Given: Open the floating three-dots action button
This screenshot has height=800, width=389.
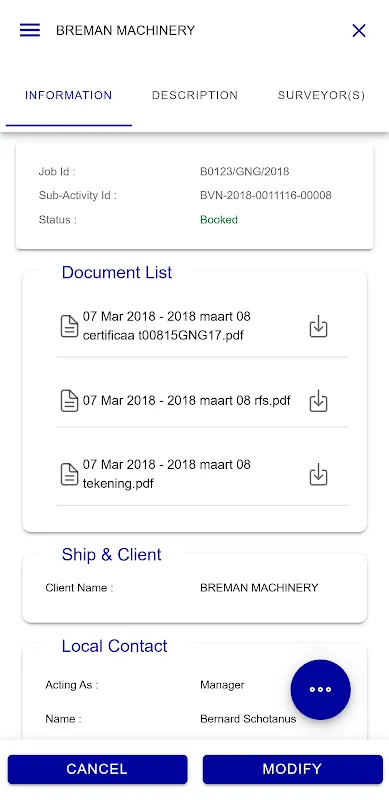Looking at the screenshot, I should click(x=321, y=689).
